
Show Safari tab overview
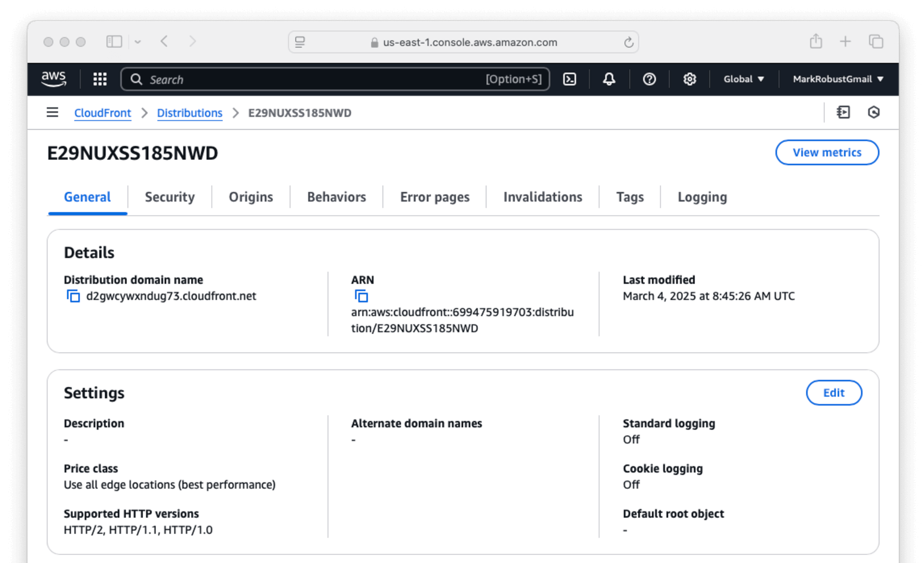876,42
